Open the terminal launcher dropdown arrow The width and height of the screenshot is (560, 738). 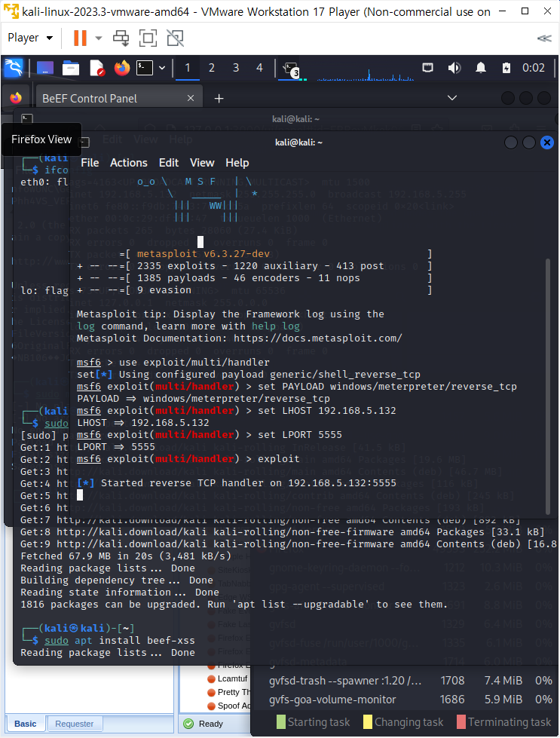(162, 68)
